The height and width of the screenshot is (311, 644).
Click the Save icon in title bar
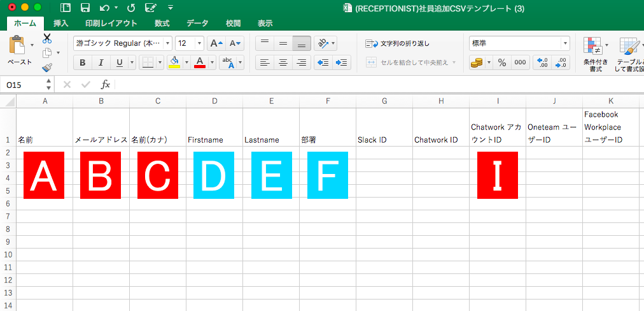85,8
